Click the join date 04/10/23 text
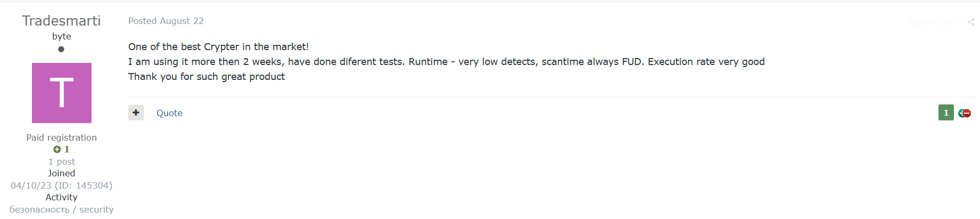This screenshot has height=219, width=980. [x=31, y=185]
